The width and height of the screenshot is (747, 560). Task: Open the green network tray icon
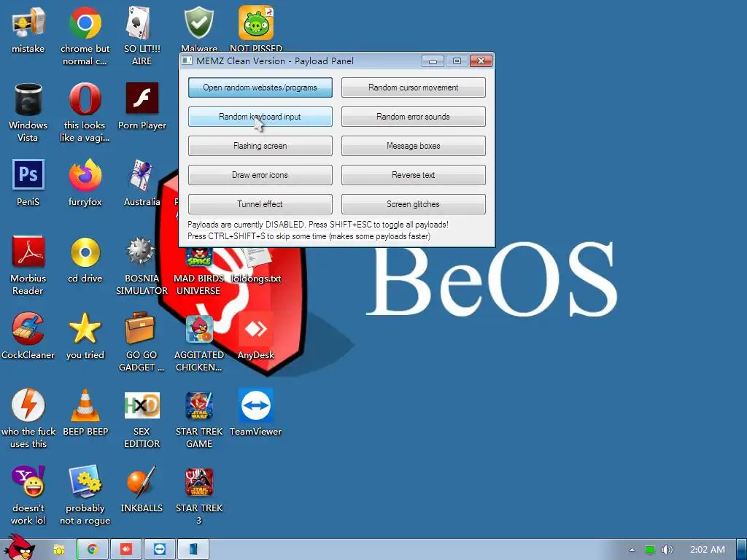coord(650,550)
